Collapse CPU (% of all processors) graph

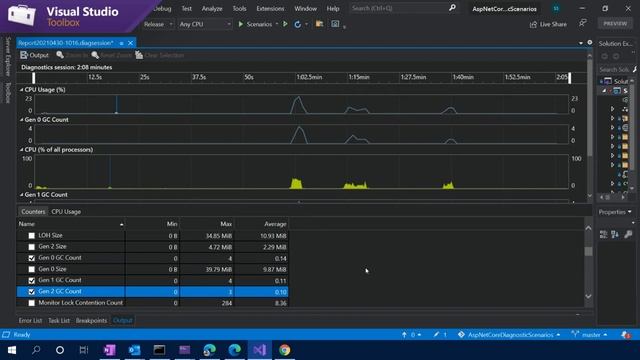pyautogui.click(x=22, y=150)
